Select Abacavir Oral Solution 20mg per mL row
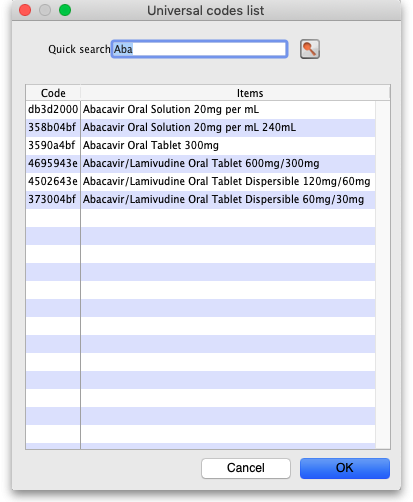The image size is (413, 502). coord(201,109)
